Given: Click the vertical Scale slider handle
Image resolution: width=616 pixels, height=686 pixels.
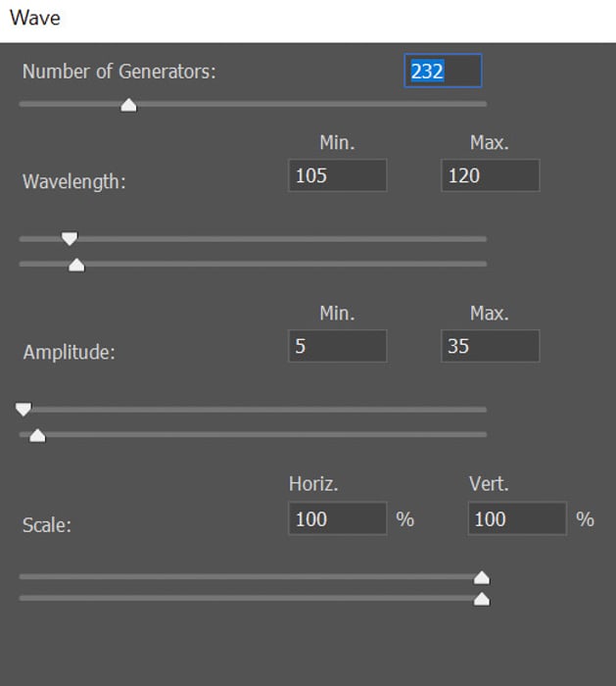Looking at the screenshot, I should tap(481, 599).
